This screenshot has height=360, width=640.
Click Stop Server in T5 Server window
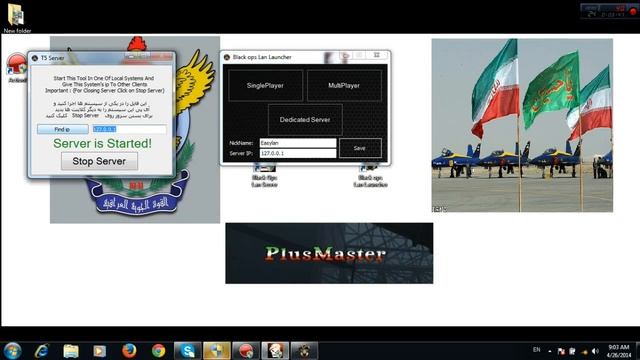point(99,161)
